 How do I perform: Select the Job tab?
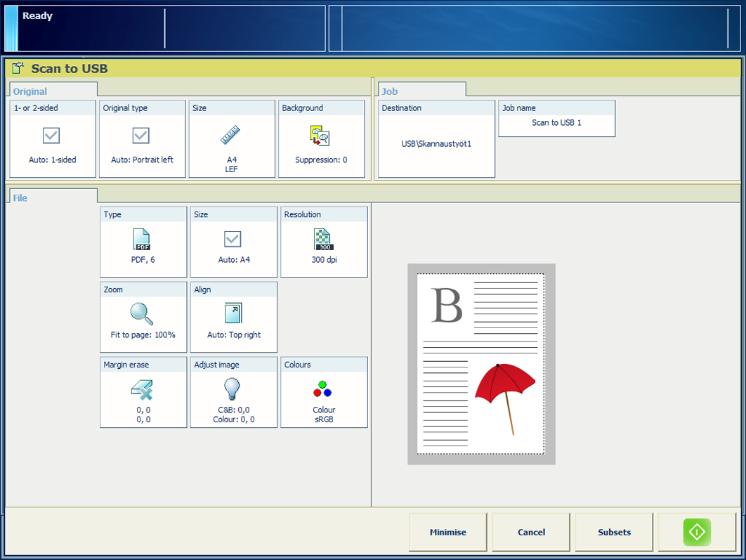pyautogui.click(x=390, y=91)
